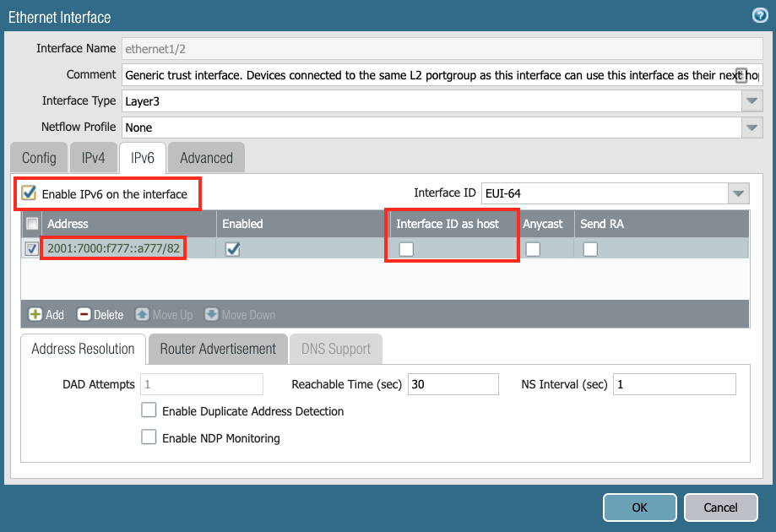Toggle Enable IPv6 on the interface
This screenshot has height=532, width=776.
30,193
